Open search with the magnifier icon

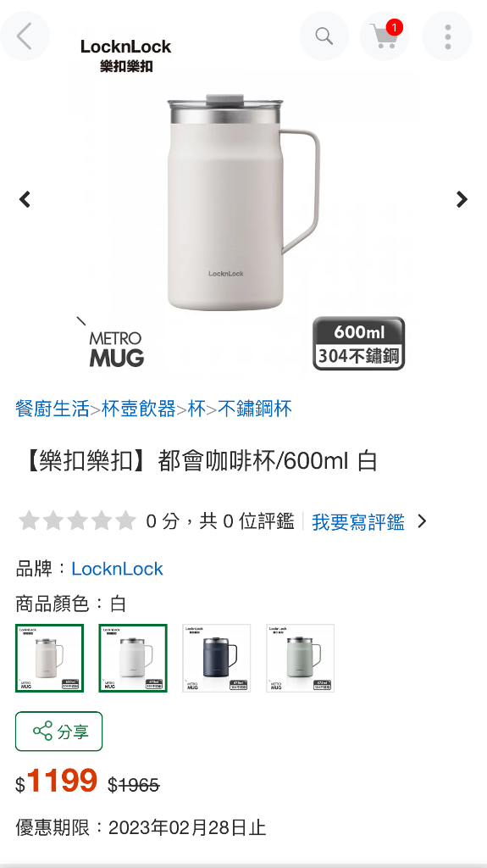(x=324, y=36)
